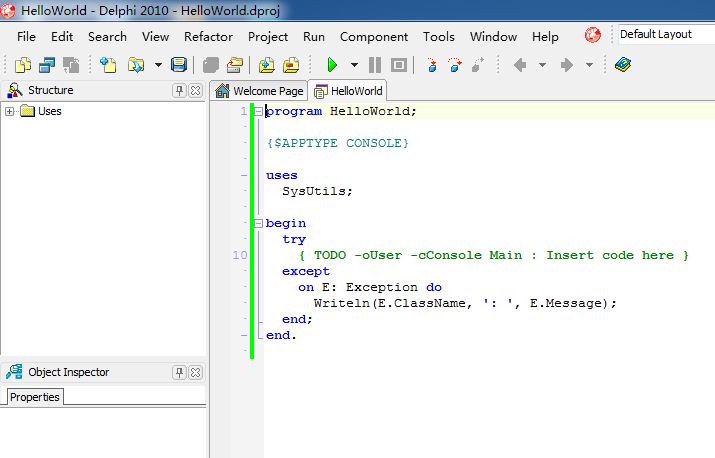Screen dimensions: 715x458
Task: Select the HelloWorld editor tab
Action: (x=348, y=91)
